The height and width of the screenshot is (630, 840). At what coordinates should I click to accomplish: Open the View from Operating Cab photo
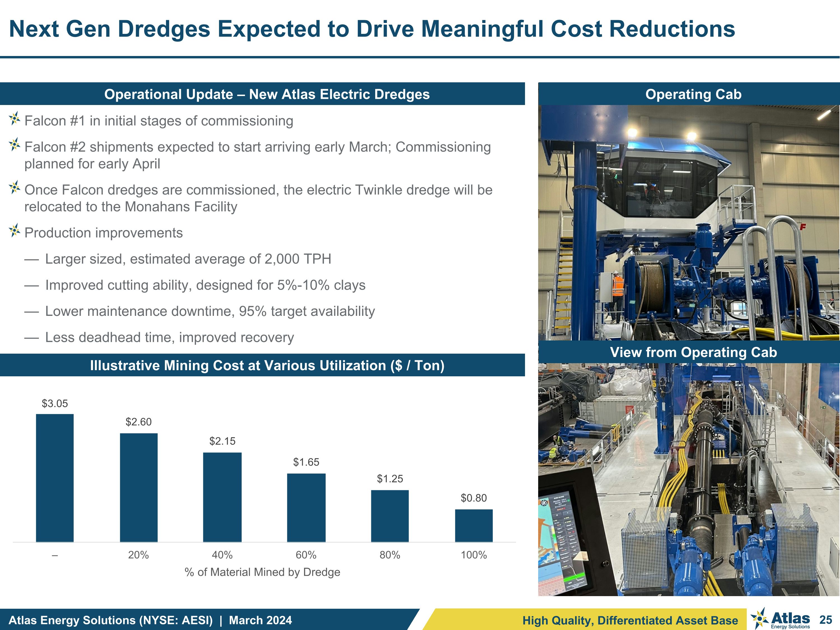[x=689, y=480]
